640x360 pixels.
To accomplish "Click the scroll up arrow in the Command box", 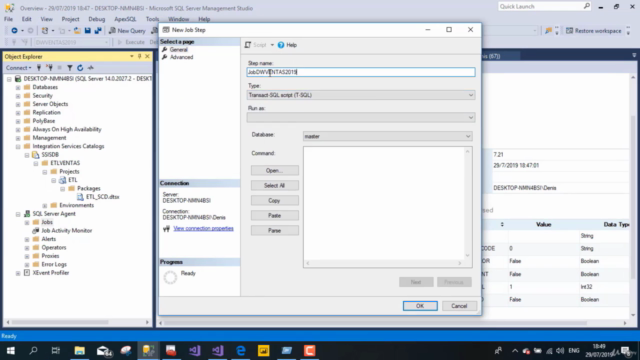I will point(468,151).
